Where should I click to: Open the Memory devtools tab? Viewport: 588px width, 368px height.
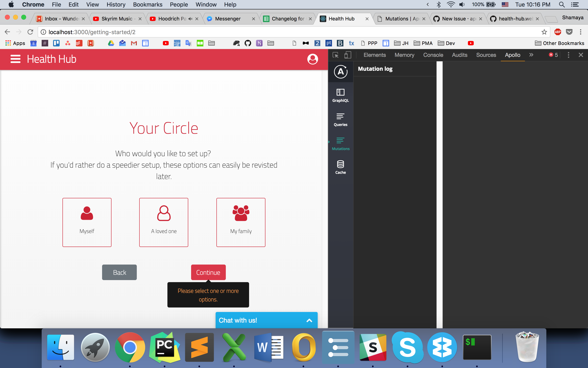404,55
